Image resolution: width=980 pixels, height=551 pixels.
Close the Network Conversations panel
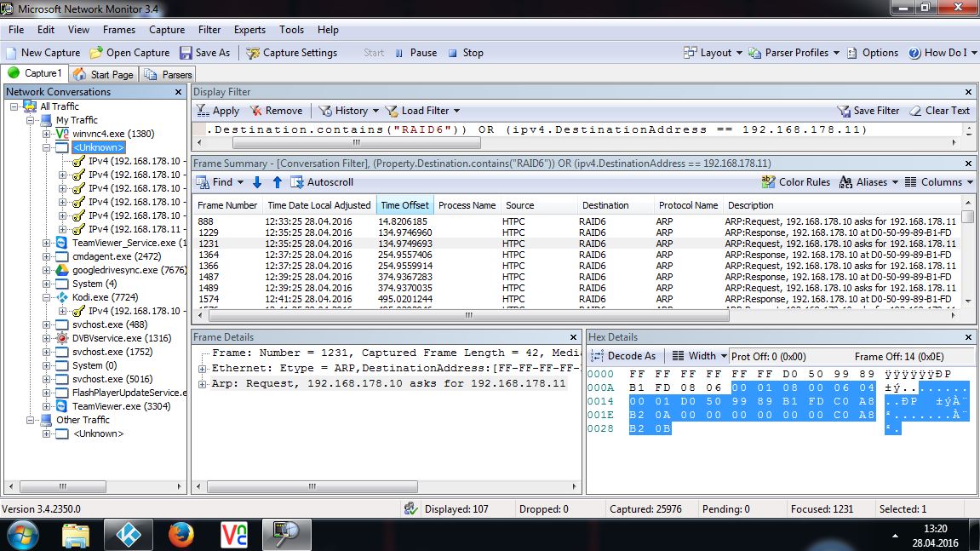coord(178,92)
